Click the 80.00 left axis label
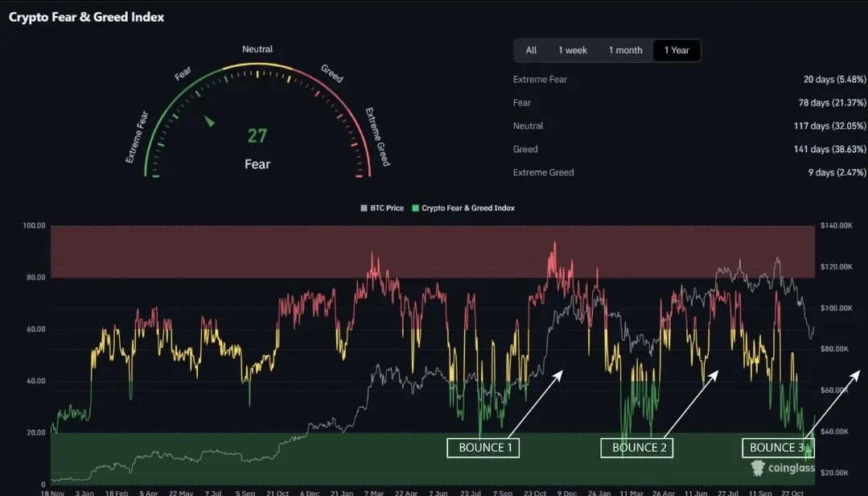Viewport: 868px width, 496px height. [36, 277]
